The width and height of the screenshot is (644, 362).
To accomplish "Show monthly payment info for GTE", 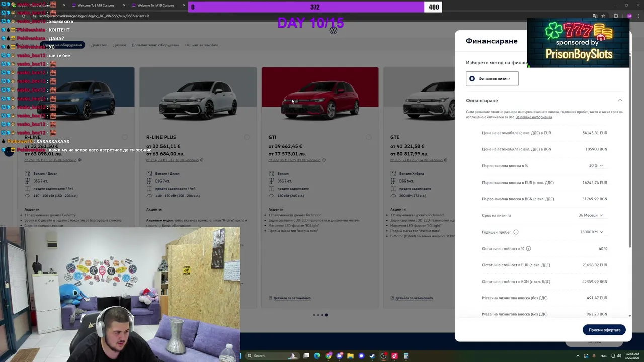I will pyautogui.click(x=445, y=160).
